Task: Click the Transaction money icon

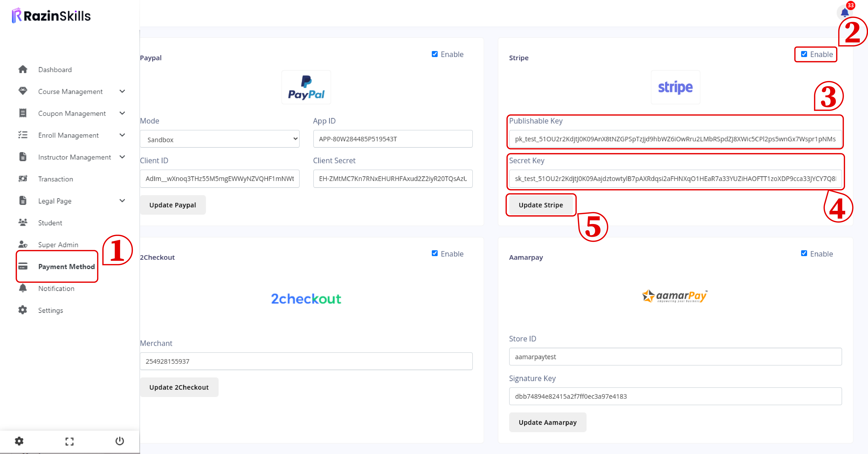Action: [23, 179]
